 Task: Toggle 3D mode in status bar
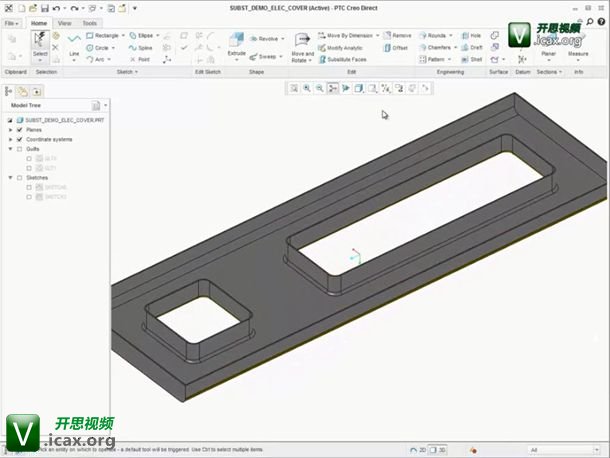438,450
